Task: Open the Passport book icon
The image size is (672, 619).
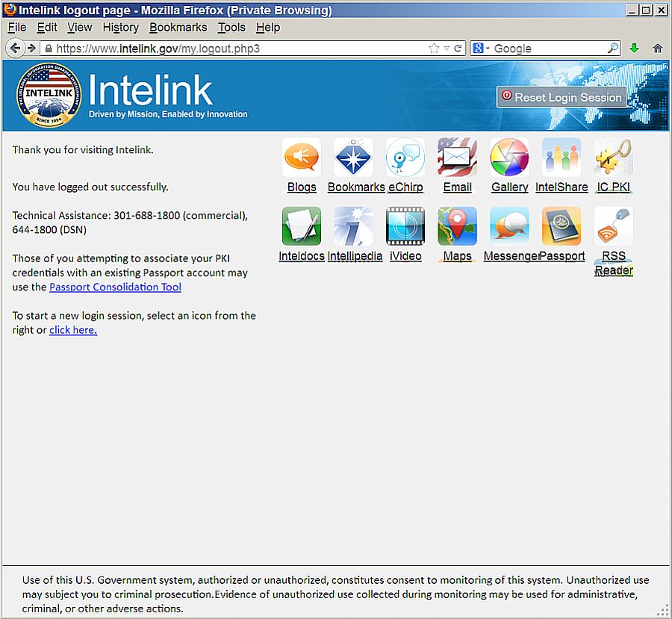Action: coord(561,226)
